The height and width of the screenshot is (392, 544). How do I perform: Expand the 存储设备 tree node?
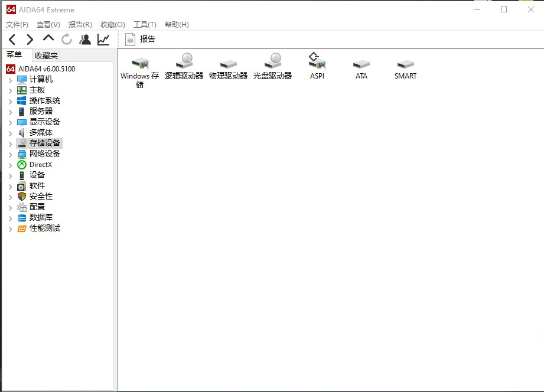(x=11, y=143)
